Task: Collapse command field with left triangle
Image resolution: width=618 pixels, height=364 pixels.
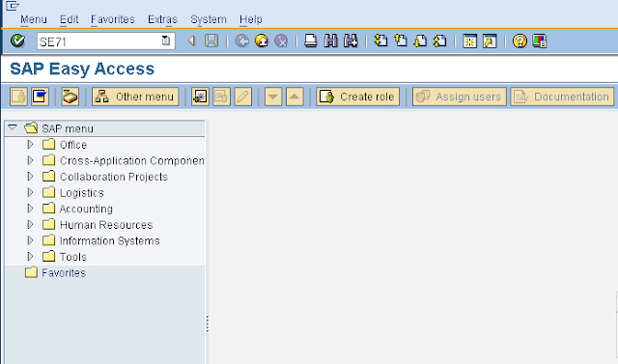Action: pyautogui.click(x=192, y=41)
